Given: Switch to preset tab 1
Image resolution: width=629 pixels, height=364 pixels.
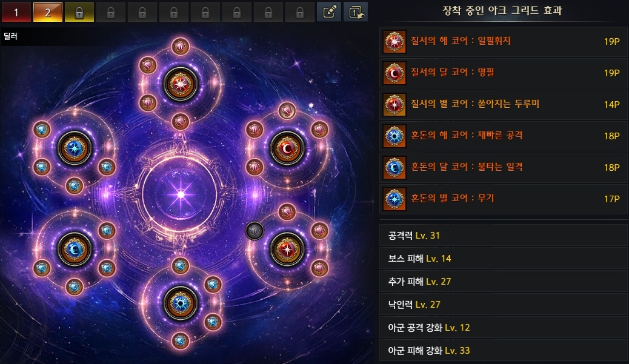Looking at the screenshot, I should tap(16, 12).
